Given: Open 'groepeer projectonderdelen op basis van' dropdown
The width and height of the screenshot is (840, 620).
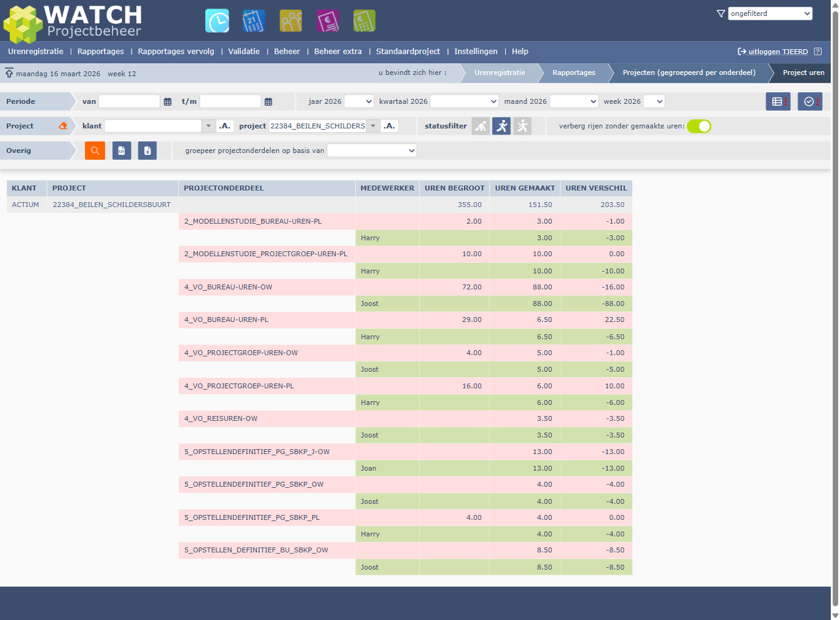Looking at the screenshot, I should pyautogui.click(x=372, y=151).
